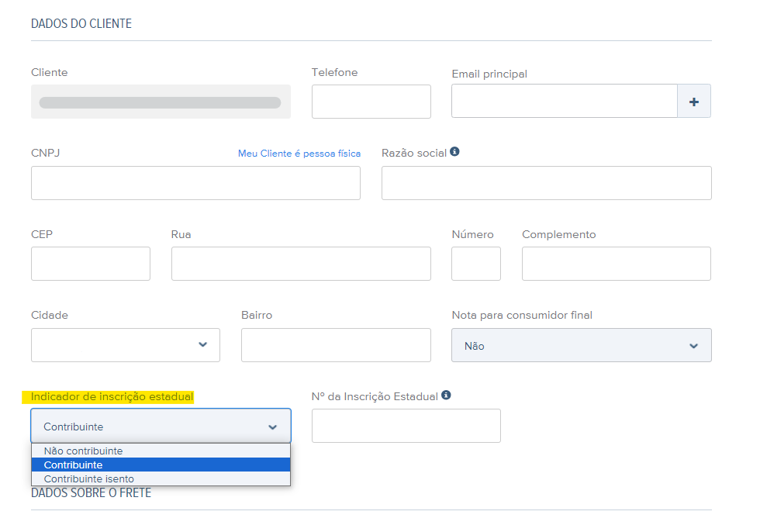Click the 'DADOS DO CLIENTE' section heading
Image resolution: width=760 pixels, height=532 pixels.
[81, 24]
